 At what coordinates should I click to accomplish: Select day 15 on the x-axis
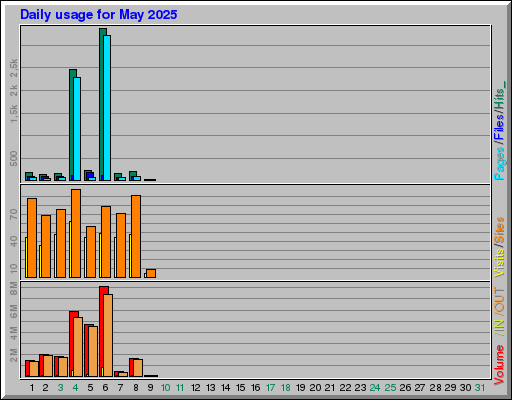[240, 388]
